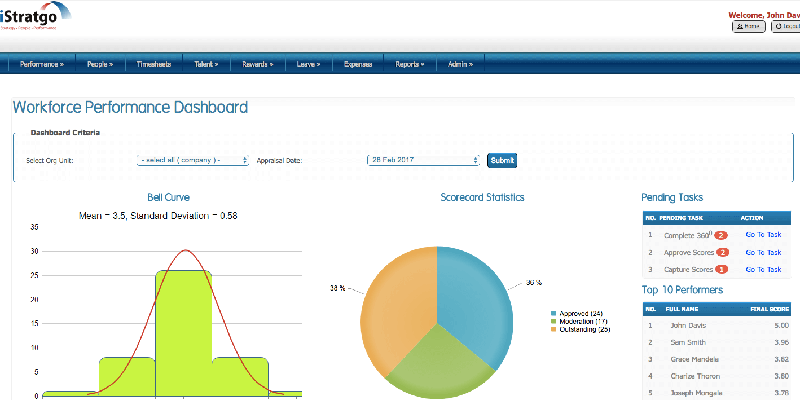The height and width of the screenshot is (400, 800).
Task: Click the tallest bar in Bell Curve chart
Action: click(x=183, y=330)
